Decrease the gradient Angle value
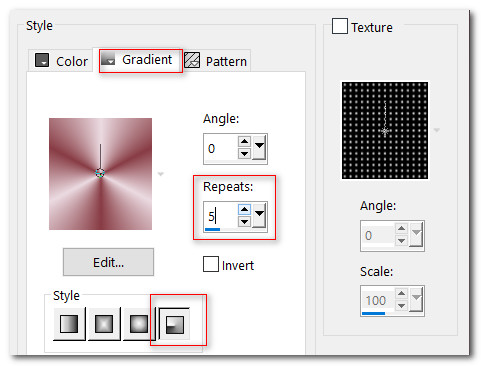This screenshot has width=481, height=366. pos(244,154)
